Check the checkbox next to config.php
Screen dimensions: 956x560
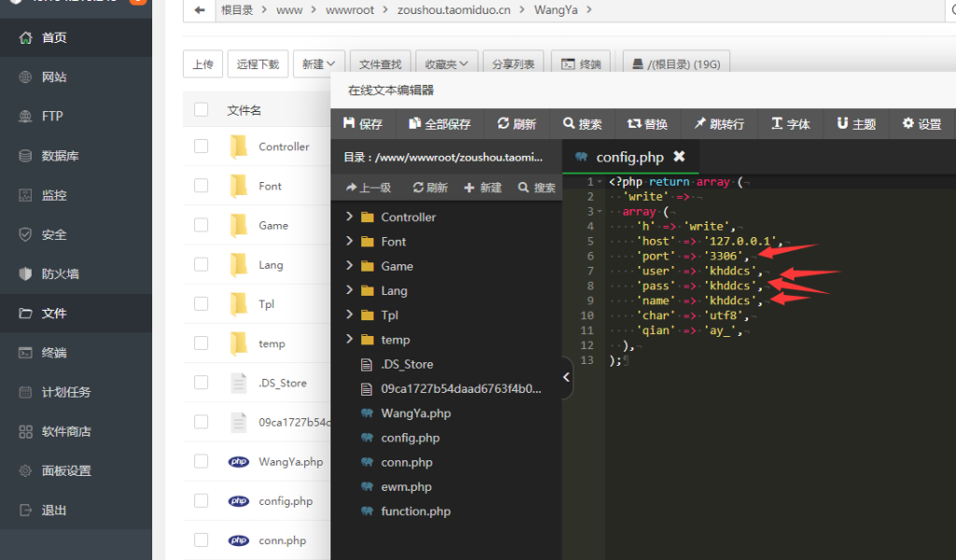coord(202,501)
